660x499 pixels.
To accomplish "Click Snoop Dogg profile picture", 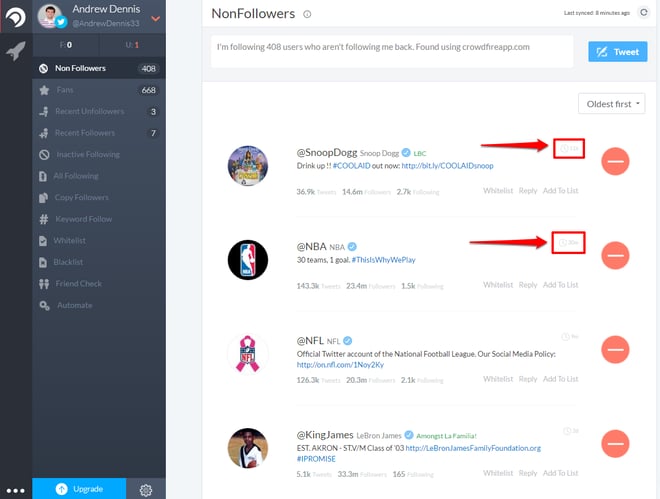I will (248, 166).
